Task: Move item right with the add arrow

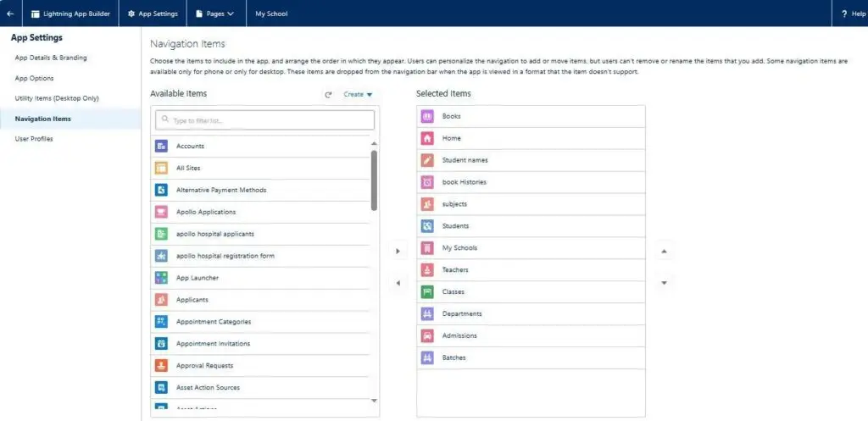Action: (398, 251)
